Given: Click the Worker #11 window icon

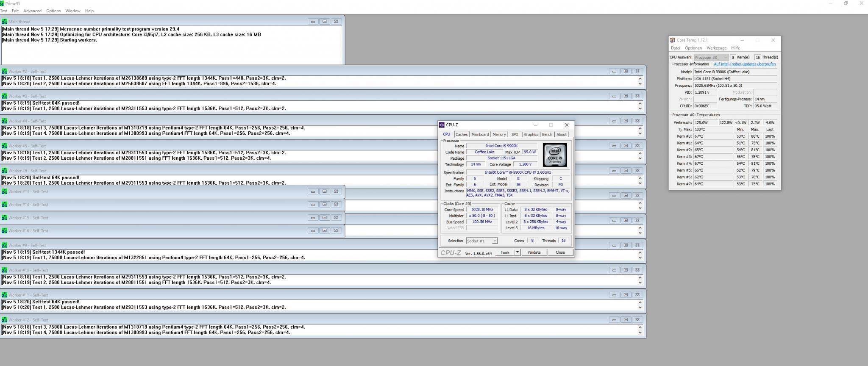Looking at the screenshot, I should tap(4, 295).
